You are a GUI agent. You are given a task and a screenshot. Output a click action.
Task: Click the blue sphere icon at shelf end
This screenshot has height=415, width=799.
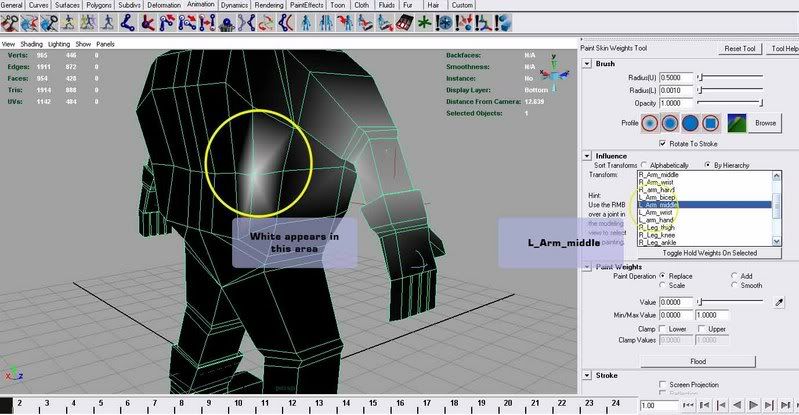502,23
